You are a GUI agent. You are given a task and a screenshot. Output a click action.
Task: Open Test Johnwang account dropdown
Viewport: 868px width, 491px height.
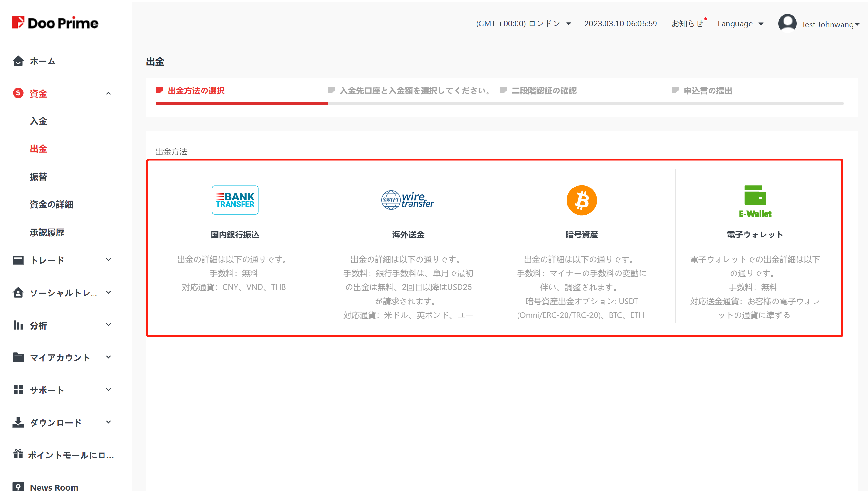831,24
